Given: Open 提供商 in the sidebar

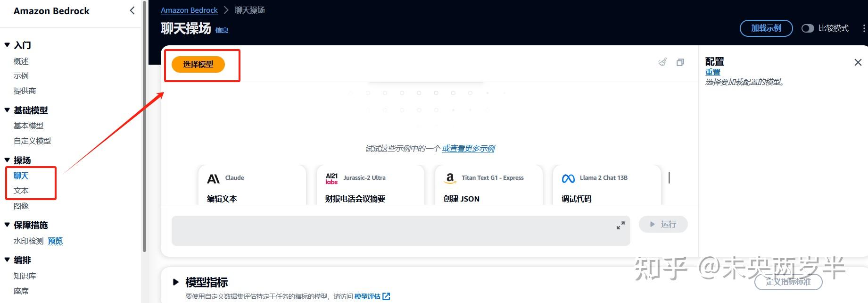Looking at the screenshot, I should point(25,91).
